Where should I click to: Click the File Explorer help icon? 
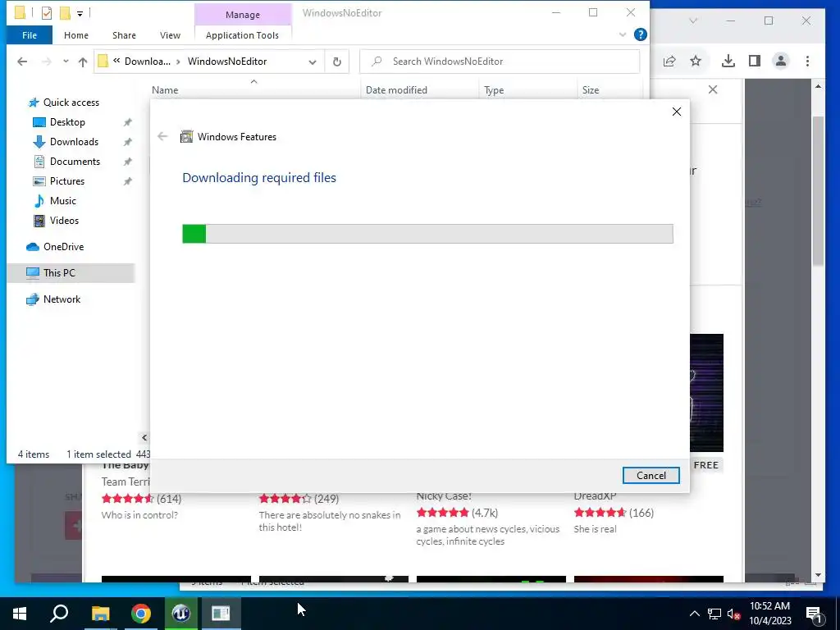point(640,34)
